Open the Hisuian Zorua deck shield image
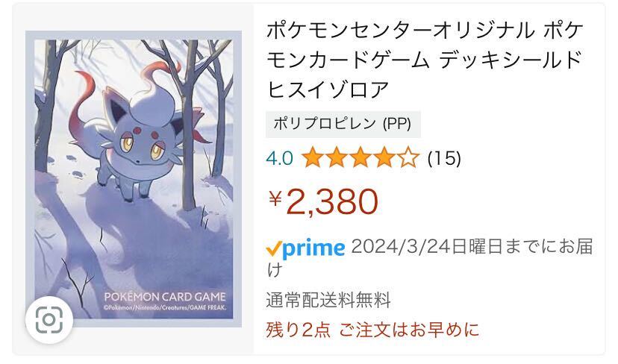 click(134, 179)
